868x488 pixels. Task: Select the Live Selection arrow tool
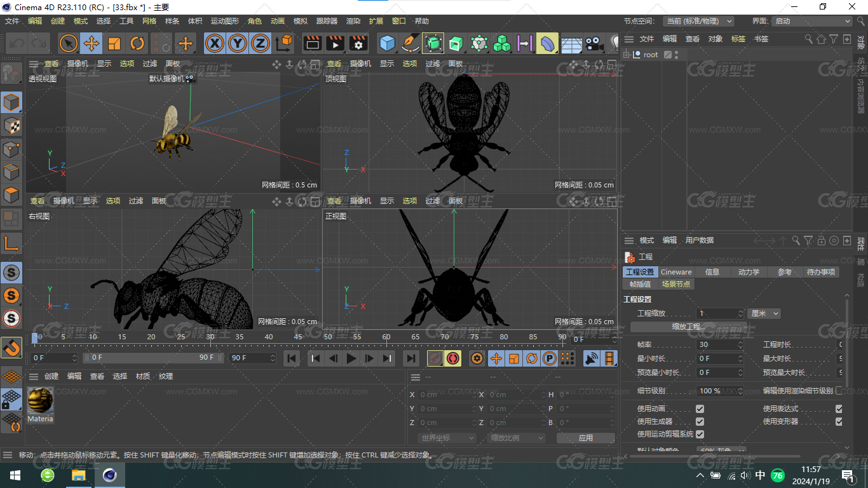pyautogui.click(x=69, y=44)
